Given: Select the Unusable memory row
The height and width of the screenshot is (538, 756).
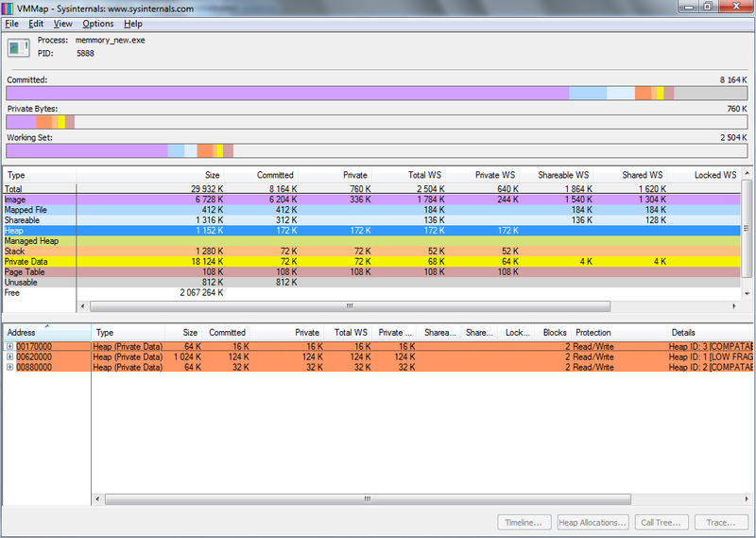Looking at the screenshot, I should 371,283.
